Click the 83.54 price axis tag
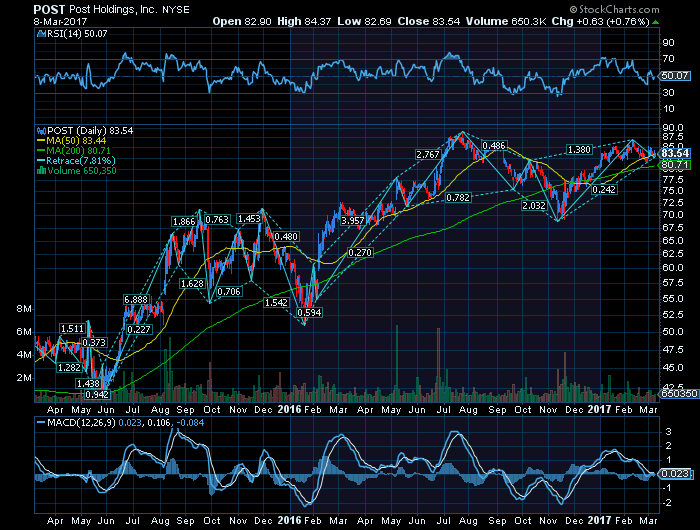Image resolution: width=700 pixels, height=530 pixels. 675,154
